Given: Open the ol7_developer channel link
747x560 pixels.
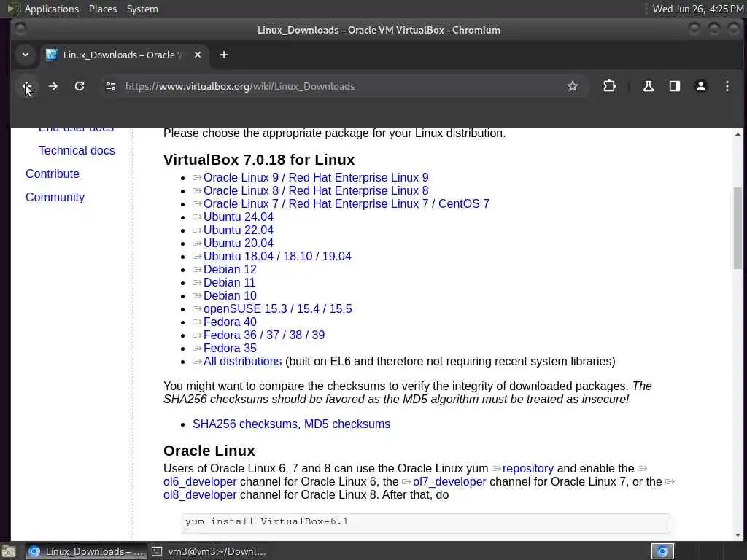Looking at the screenshot, I should [x=449, y=481].
